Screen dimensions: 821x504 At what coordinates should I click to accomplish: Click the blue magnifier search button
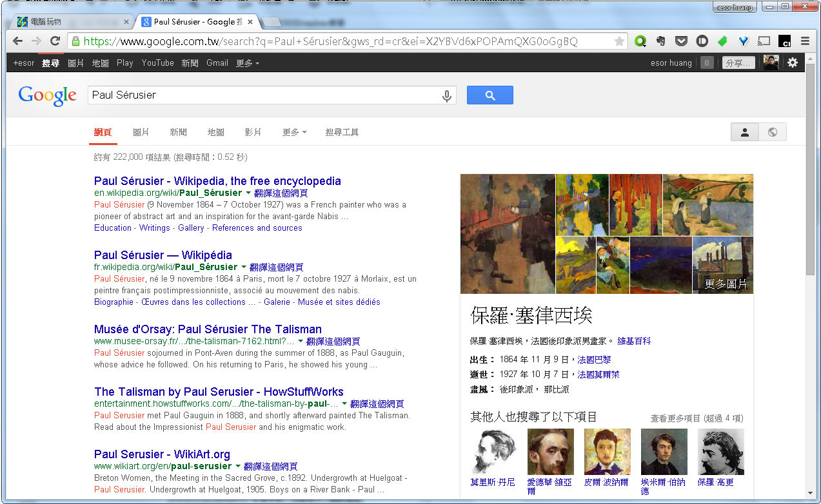point(490,95)
